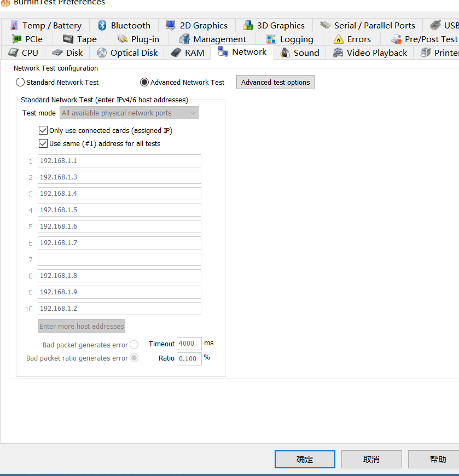Click the Bluetooth logo icon
This screenshot has height=476, width=459.
pos(102,25)
